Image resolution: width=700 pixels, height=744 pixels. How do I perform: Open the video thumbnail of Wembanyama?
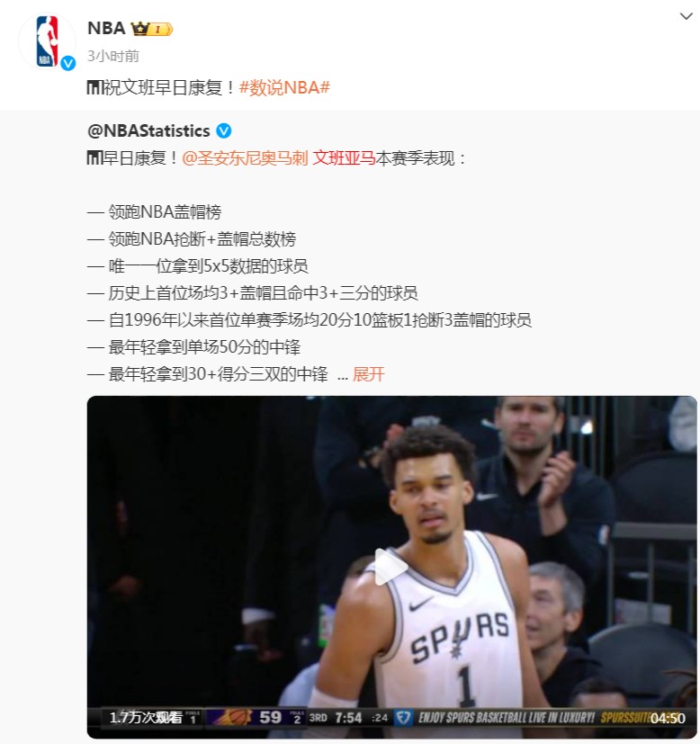(x=391, y=567)
